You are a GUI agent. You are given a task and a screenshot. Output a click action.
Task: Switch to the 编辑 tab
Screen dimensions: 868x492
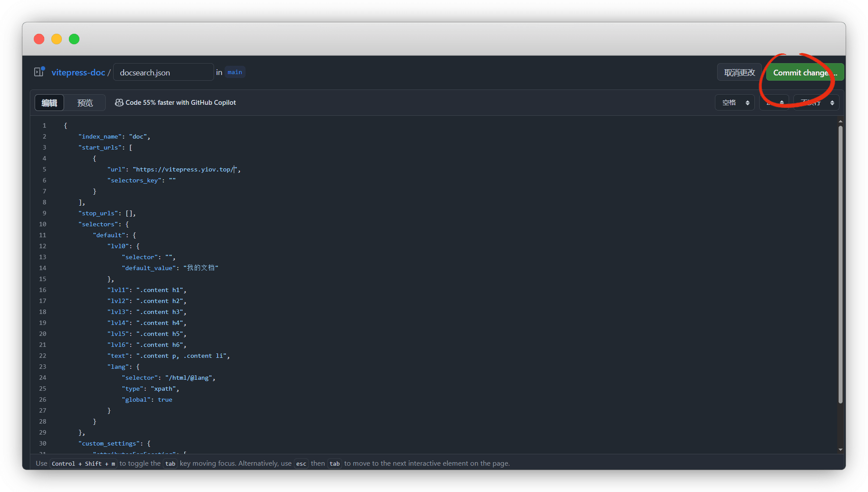49,103
